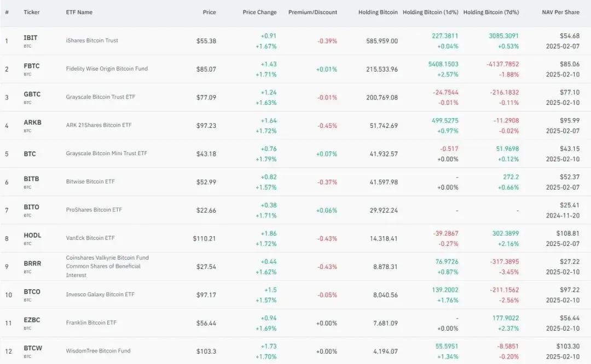The height and width of the screenshot is (364, 591).
Task: Open the GBTC ticker
Action: [x=32, y=94]
